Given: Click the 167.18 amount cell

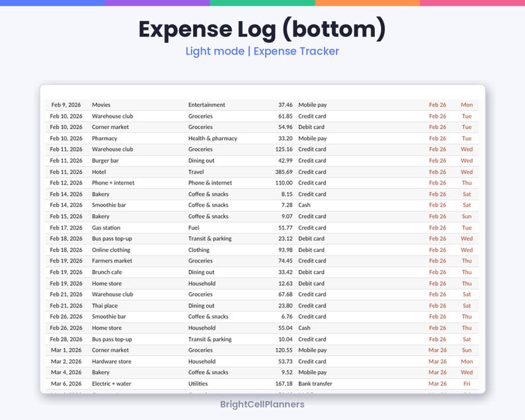Looking at the screenshot, I should tap(284, 384).
